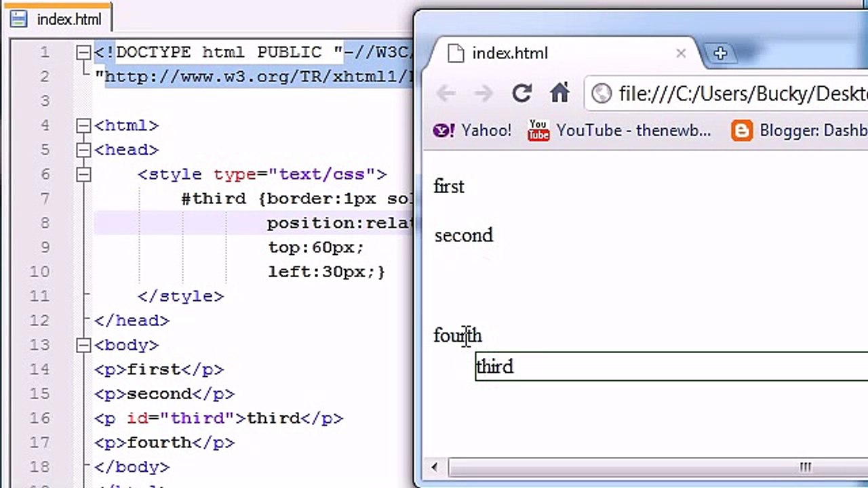This screenshot has height=488, width=868.
Task: Click the #third selector on line 7
Action: pos(214,199)
